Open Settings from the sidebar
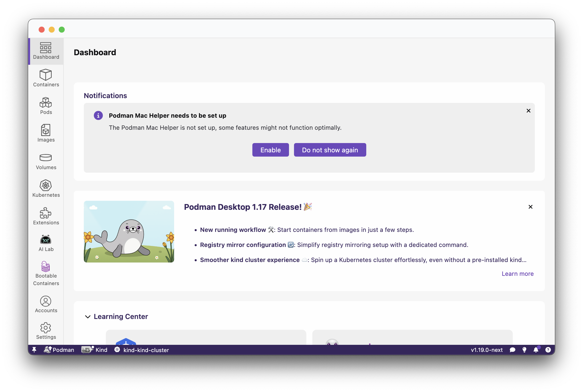Image resolution: width=583 pixels, height=392 pixels. tap(46, 331)
